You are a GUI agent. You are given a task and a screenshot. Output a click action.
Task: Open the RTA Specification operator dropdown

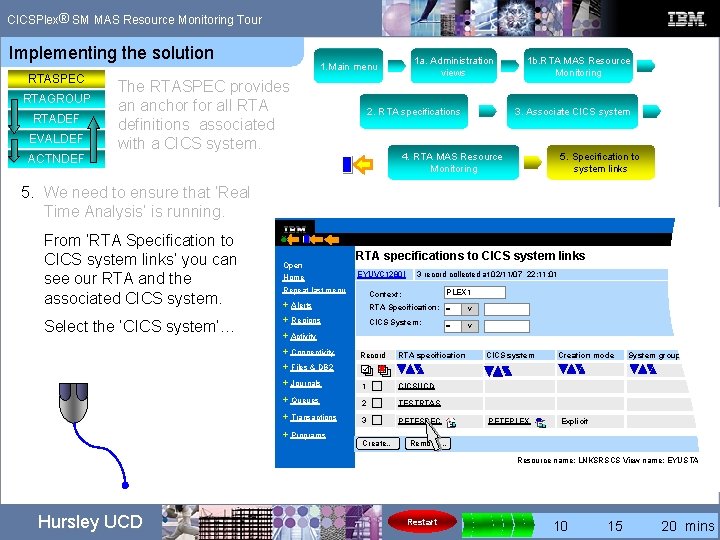(x=461, y=309)
